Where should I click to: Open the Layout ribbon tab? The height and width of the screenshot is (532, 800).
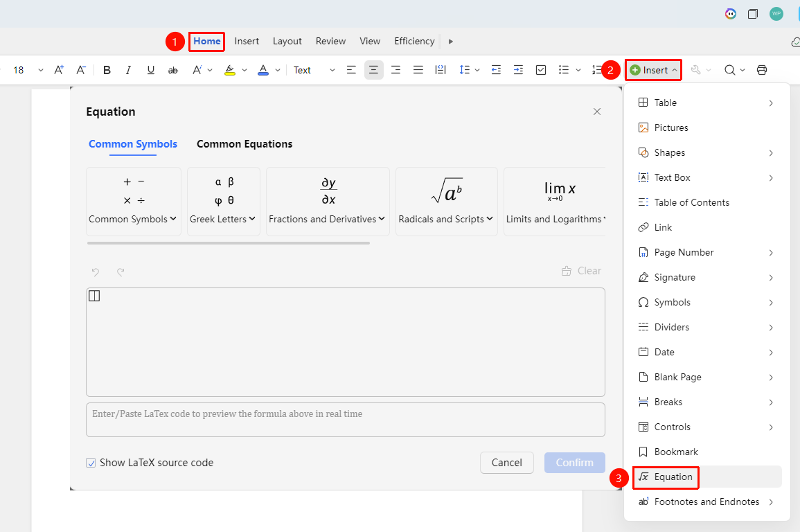pos(287,42)
